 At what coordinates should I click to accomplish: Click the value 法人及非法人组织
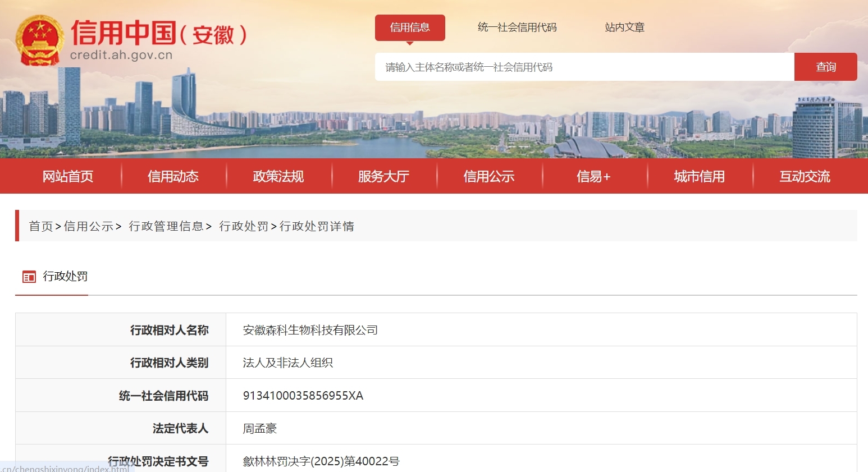(x=288, y=363)
